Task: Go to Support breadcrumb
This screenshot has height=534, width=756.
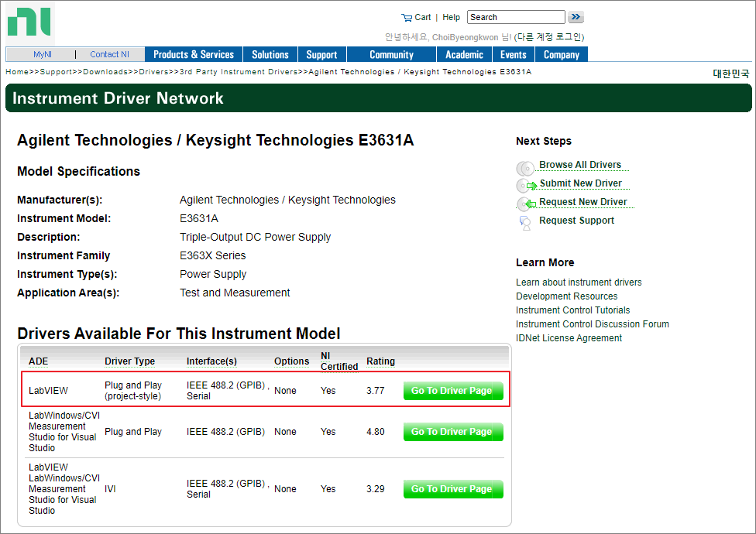Action: [56, 72]
